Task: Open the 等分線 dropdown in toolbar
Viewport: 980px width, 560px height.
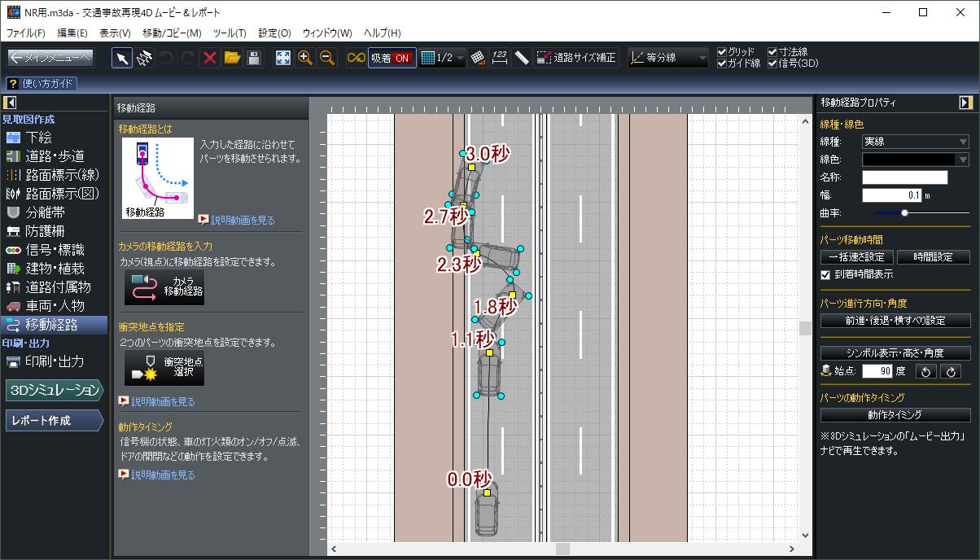Action: click(668, 58)
